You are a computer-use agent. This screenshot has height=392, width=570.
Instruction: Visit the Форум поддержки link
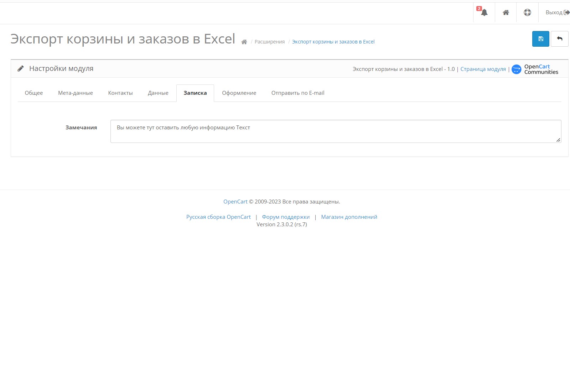pyautogui.click(x=286, y=217)
